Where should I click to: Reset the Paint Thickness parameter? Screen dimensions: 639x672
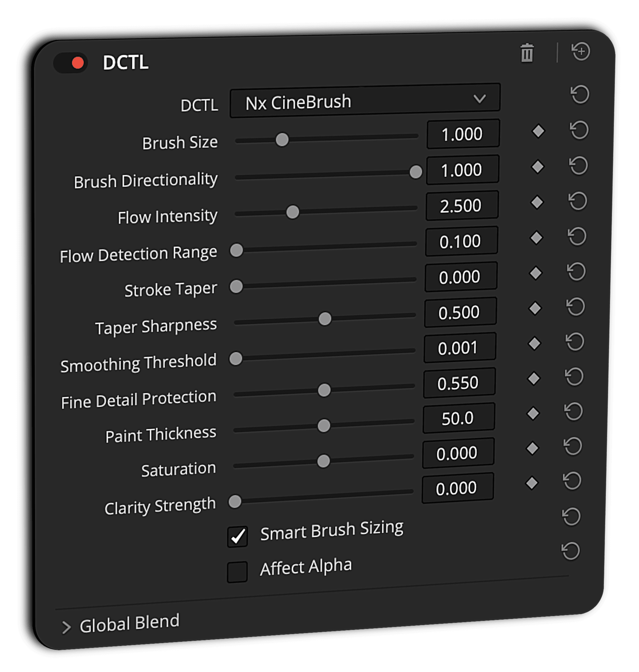tap(574, 412)
